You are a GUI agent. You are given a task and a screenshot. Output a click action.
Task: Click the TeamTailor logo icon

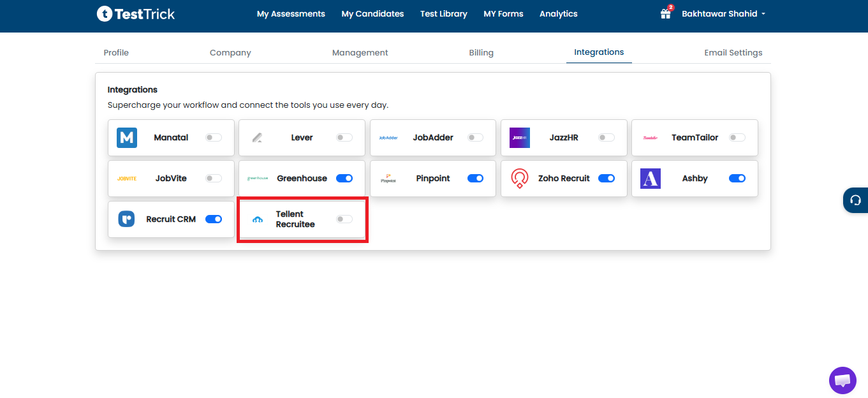650,138
